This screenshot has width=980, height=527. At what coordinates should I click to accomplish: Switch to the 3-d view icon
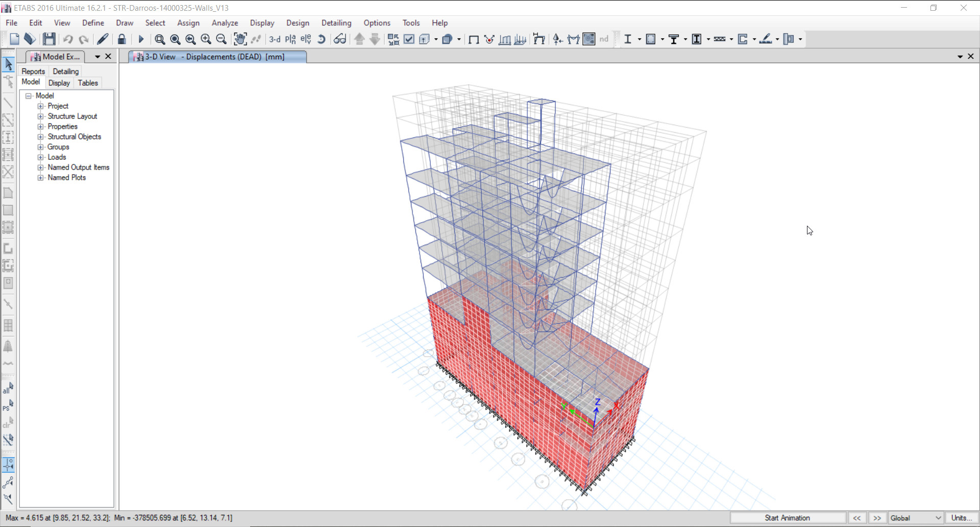[x=275, y=39]
